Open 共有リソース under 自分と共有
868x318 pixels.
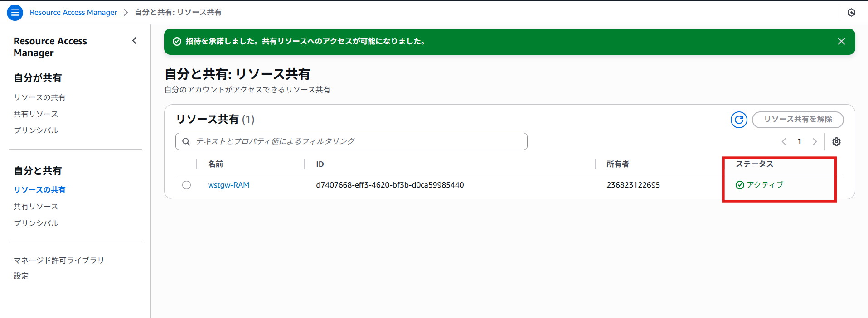36,207
